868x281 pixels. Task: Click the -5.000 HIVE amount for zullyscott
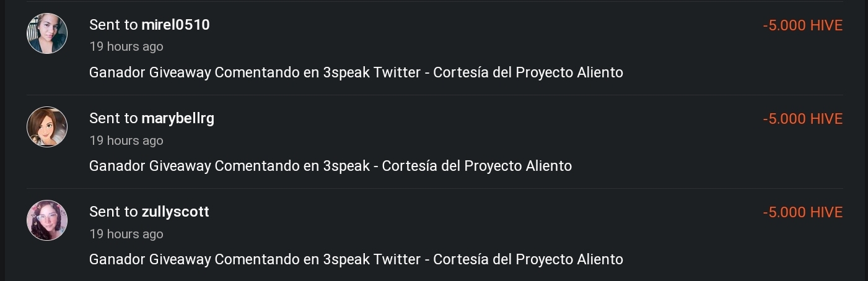(x=803, y=212)
